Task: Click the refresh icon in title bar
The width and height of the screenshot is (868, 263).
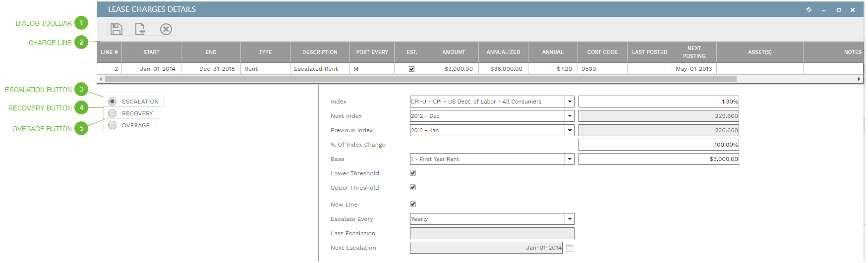Action: tap(809, 9)
